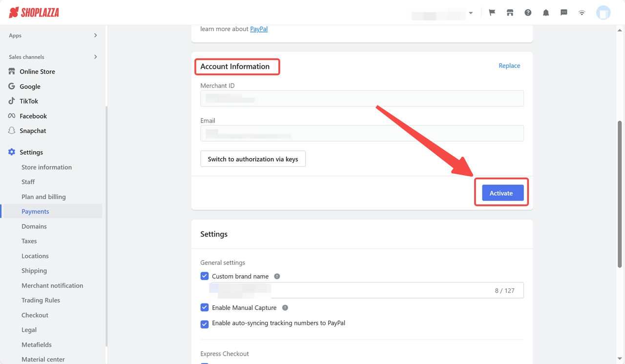Screen dimensions: 625x364
Task: Open Metafields settings
Action: tap(37, 345)
